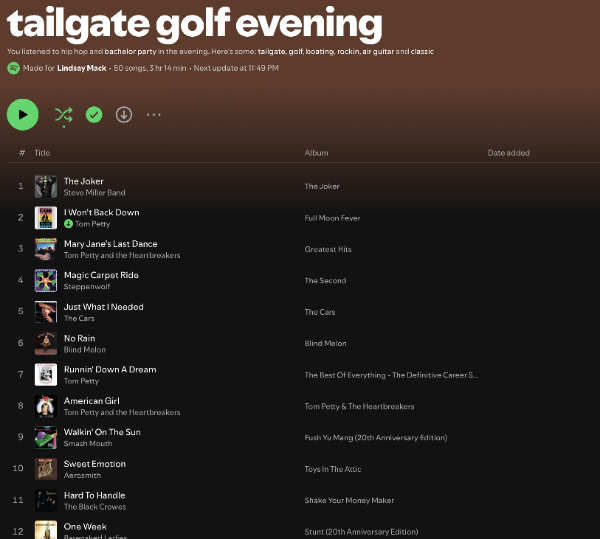Image resolution: width=600 pixels, height=539 pixels.
Task: Open the Steppenwolf artist link
Action: click(x=87, y=287)
